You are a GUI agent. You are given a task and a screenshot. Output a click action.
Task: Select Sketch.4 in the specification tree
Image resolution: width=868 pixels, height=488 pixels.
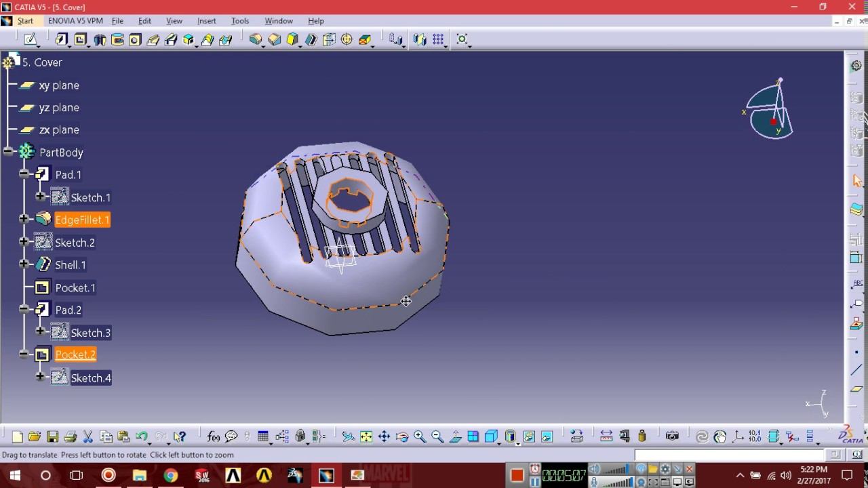click(x=91, y=378)
